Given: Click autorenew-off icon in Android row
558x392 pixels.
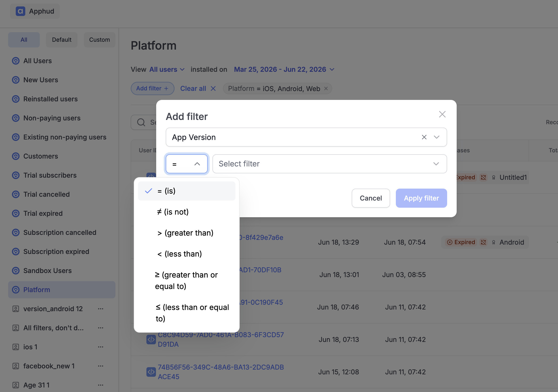Looking at the screenshot, I should pos(483,242).
